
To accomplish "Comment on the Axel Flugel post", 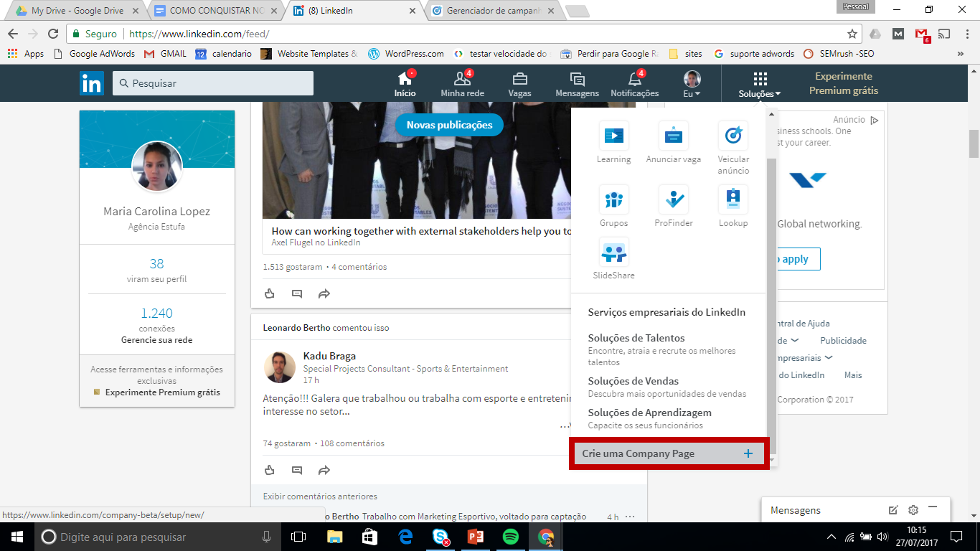I will (297, 293).
